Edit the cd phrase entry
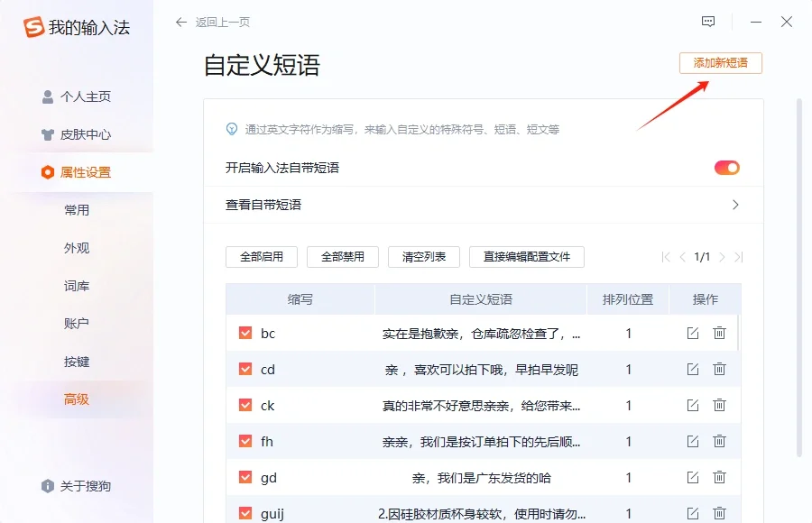 click(x=693, y=369)
